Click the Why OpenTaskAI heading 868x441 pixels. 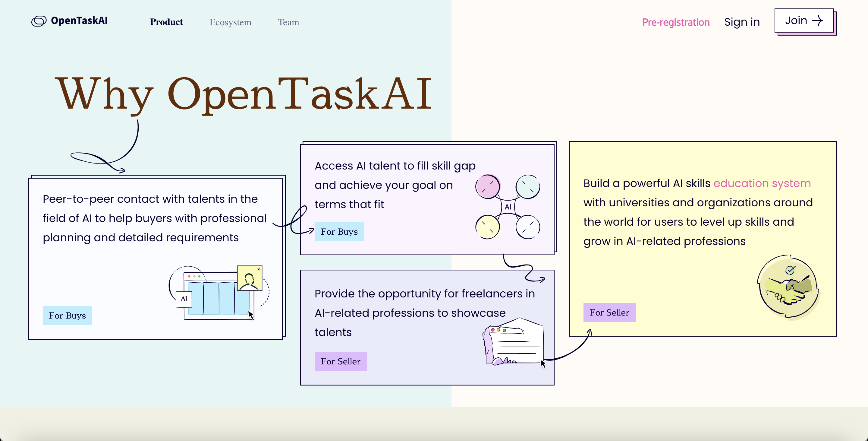tap(243, 94)
